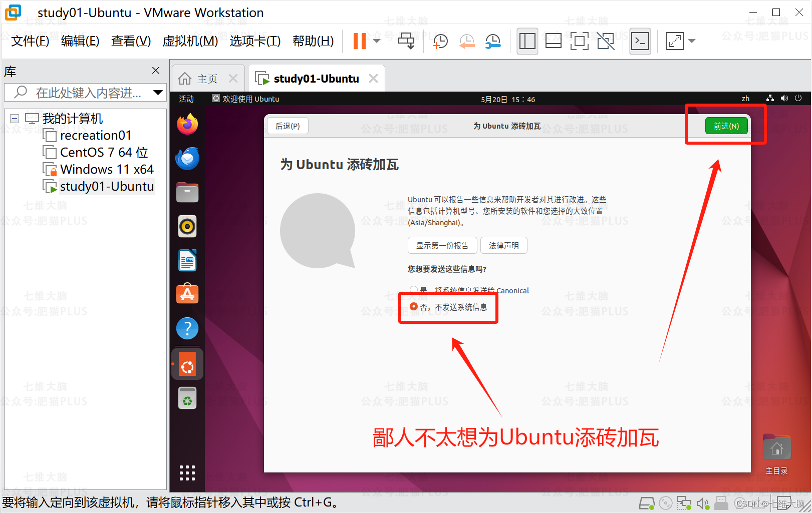Image resolution: width=812 pixels, height=513 pixels.
Task: Click the 显示第一份报告 button
Action: pyautogui.click(x=442, y=245)
